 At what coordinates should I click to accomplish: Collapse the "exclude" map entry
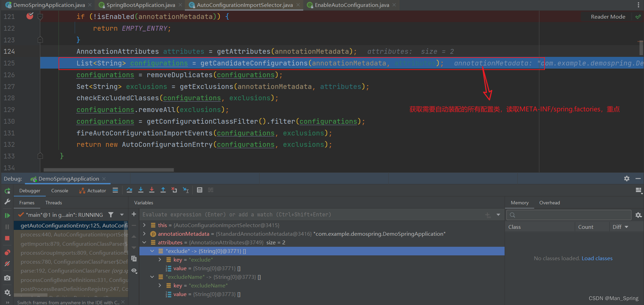click(152, 251)
